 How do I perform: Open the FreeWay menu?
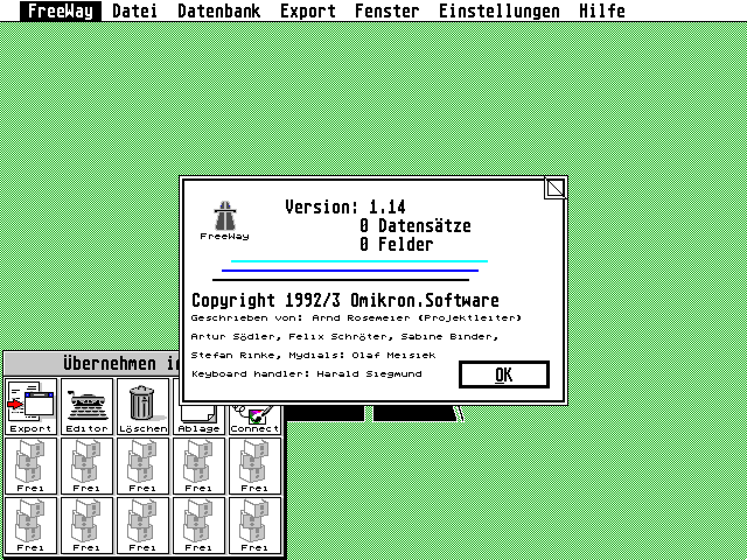click(x=61, y=10)
